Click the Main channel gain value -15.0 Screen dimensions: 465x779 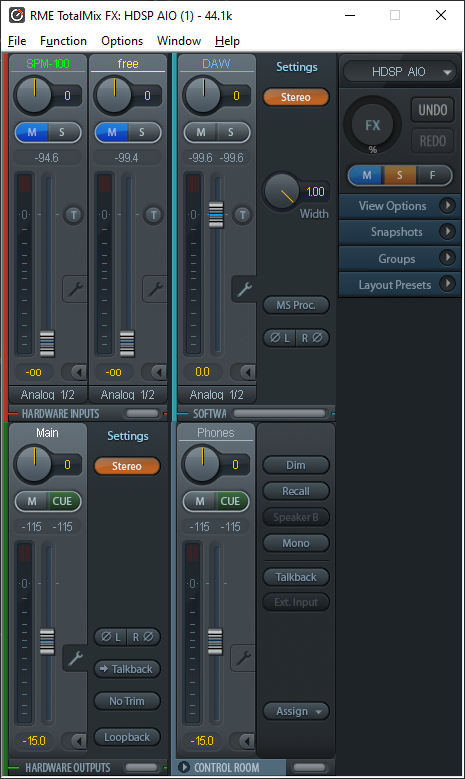pyautogui.click(x=33, y=741)
